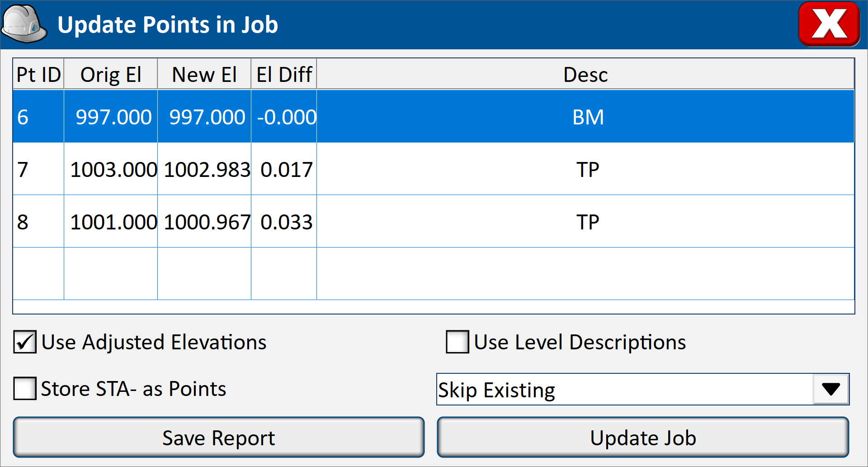
Task: Click the TP description in row 8
Action: (585, 222)
